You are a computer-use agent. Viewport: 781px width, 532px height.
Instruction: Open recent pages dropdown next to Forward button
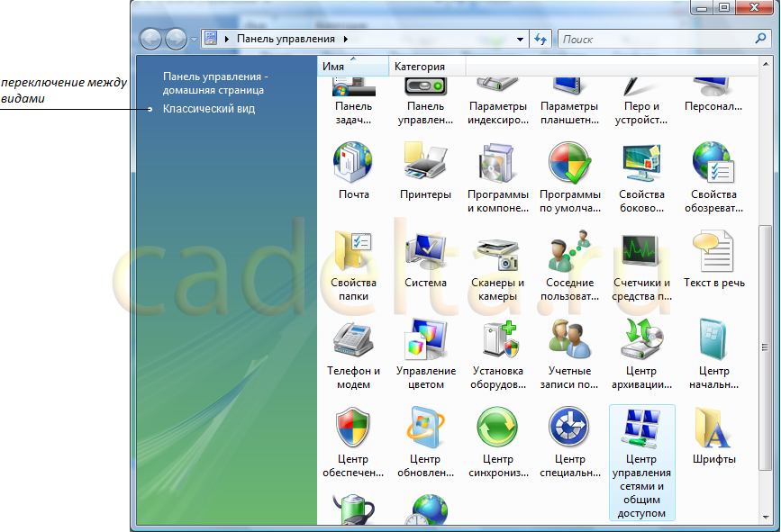(194, 40)
